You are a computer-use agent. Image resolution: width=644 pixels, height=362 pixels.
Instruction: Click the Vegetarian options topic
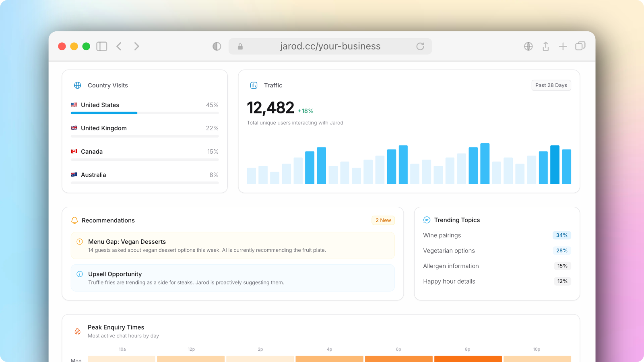pyautogui.click(x=449, y=251)
